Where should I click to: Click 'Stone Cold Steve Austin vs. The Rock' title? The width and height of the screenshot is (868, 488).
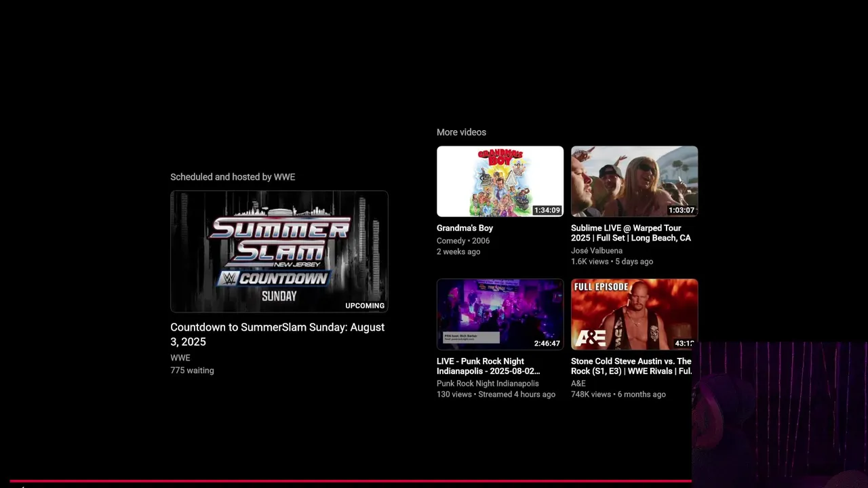tap(631, 366)
